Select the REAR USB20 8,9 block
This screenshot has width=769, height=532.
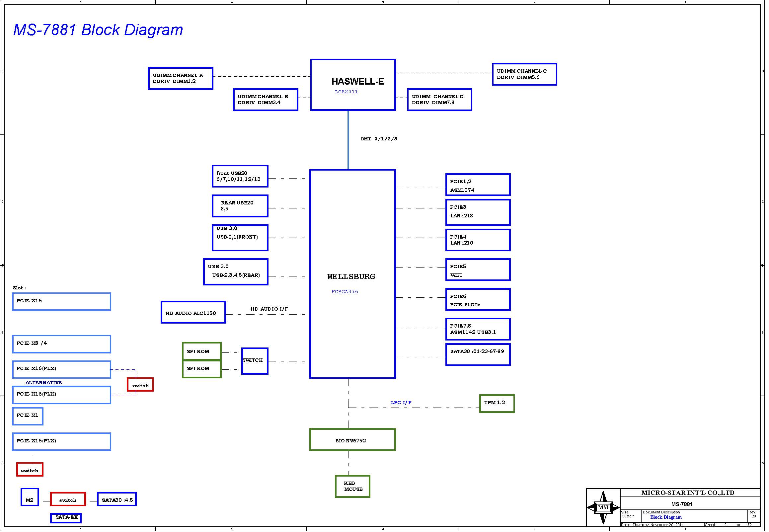pos(240,206)
